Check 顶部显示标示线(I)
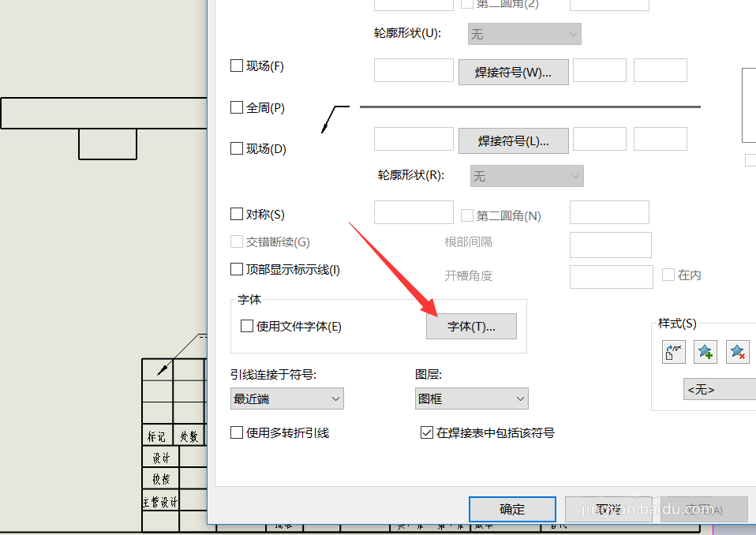Viewport: 756px width, 535px height. [236, 269]
